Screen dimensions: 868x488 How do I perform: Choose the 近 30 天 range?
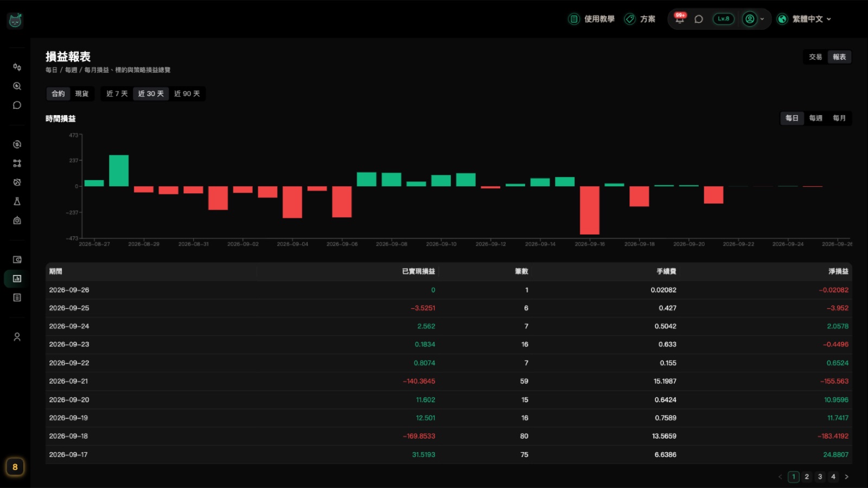151,94
